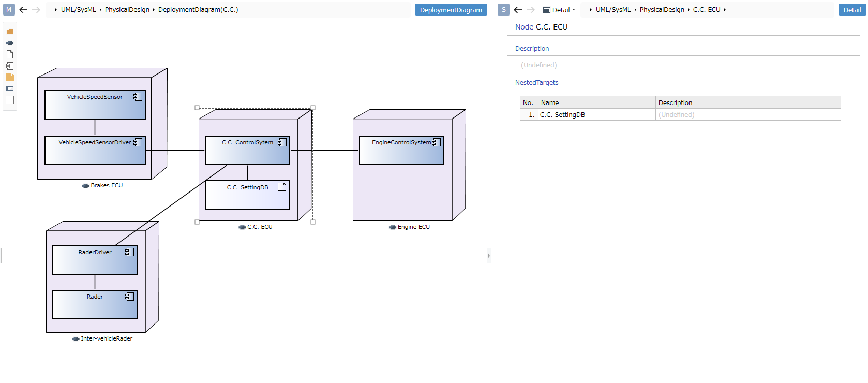
Task: Click the Brakes ECU node label
Action: pyautogui.click(x=107, y=186)
